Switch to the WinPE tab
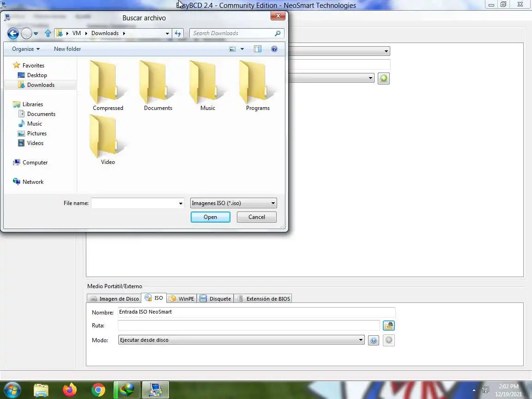Image resolution: width=532 pixels, height=399 pixels. click(181, 299)
